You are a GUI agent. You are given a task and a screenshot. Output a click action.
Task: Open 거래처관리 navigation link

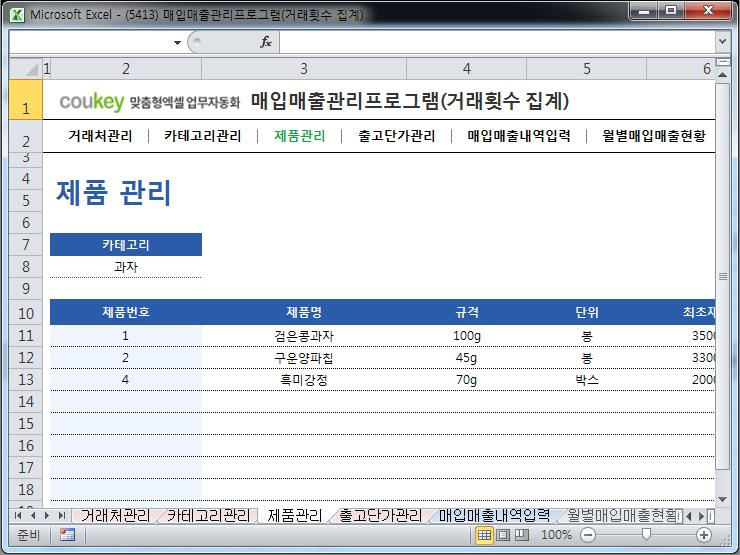(x=100, y=136)
